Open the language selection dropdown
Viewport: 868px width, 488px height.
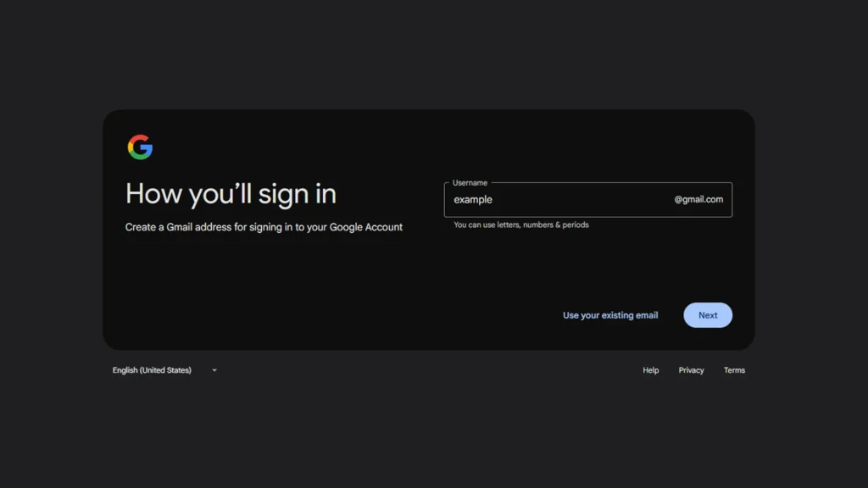click(165, 369)
